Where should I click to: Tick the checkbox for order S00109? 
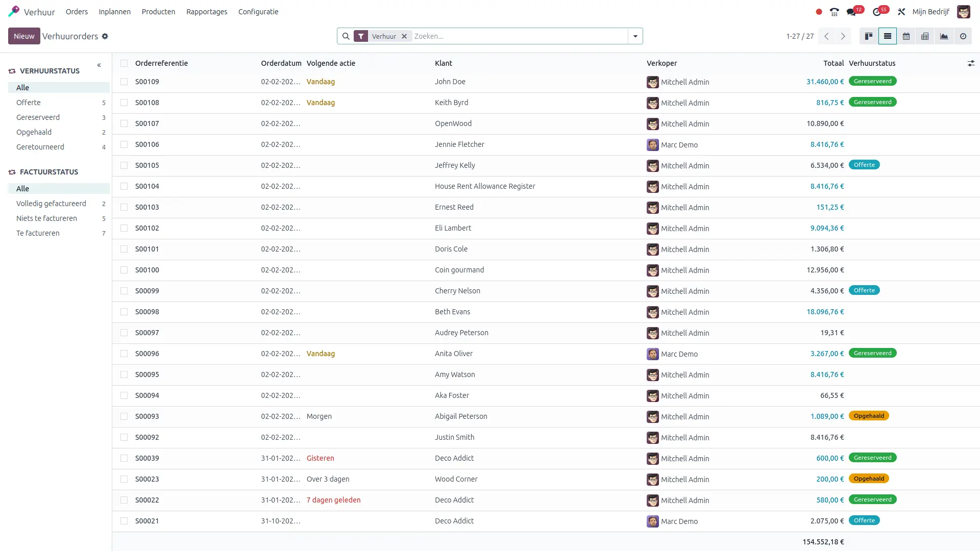tap(124, 82)
